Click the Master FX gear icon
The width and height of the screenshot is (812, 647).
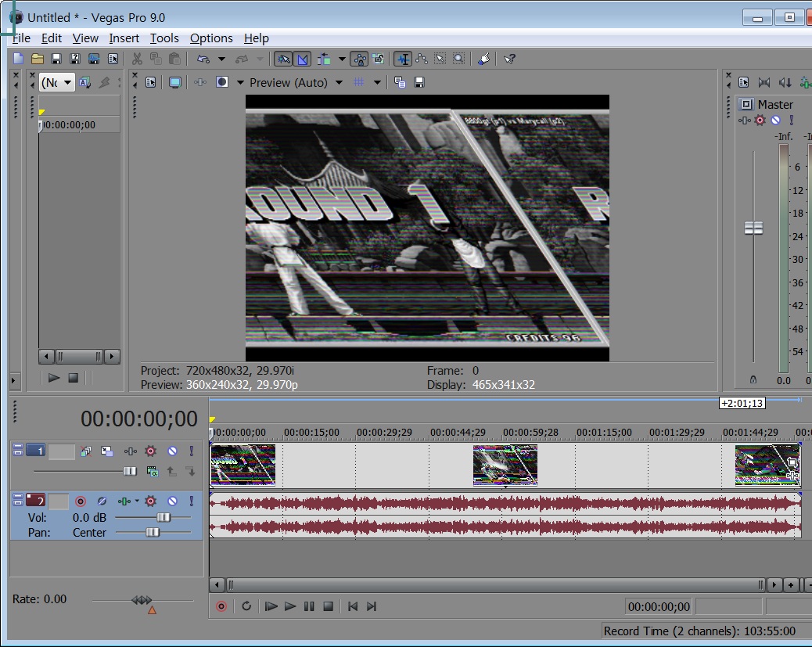pyautogui.click(x=760, y=120)
